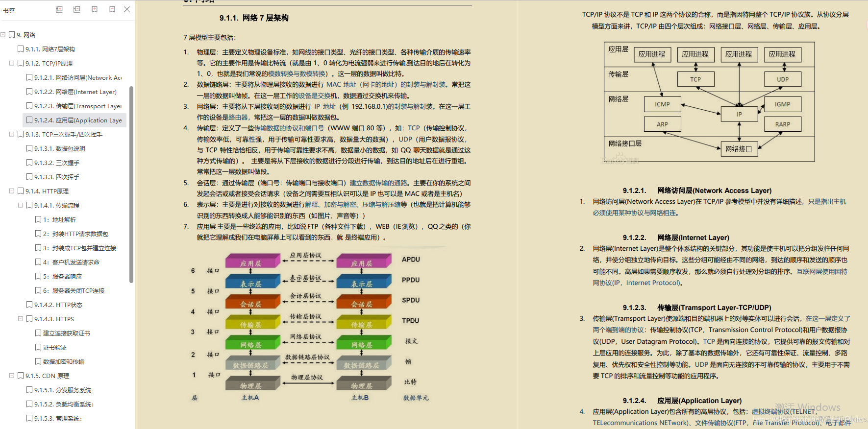Click the TCP box in the TCP/IP diagram

click(695, 79)
